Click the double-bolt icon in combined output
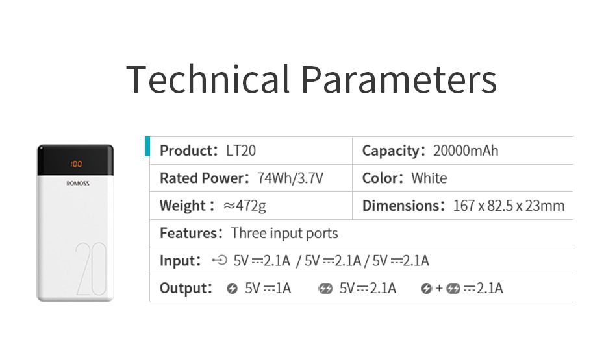The height and width of the screenshot is (364, 604). pyautogui.click(x=453, y=288)
